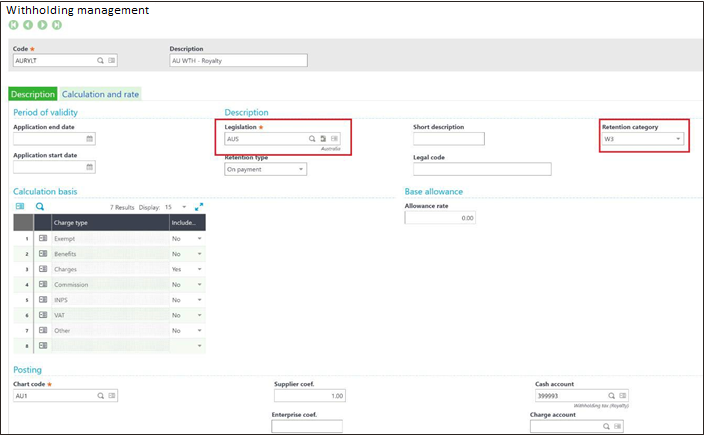Go to the next record
The width and height of the screenshot is (705, 436).
point(42,25)
